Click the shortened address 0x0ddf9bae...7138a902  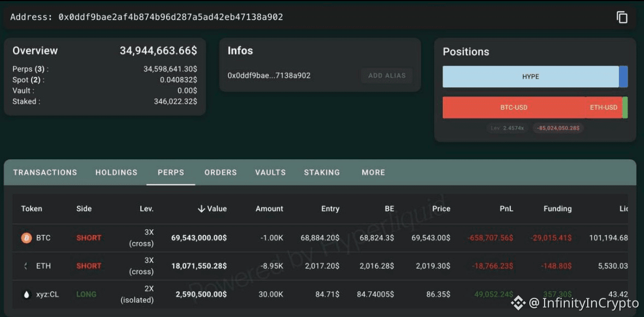pyautogui.click(x=269, y=75)
